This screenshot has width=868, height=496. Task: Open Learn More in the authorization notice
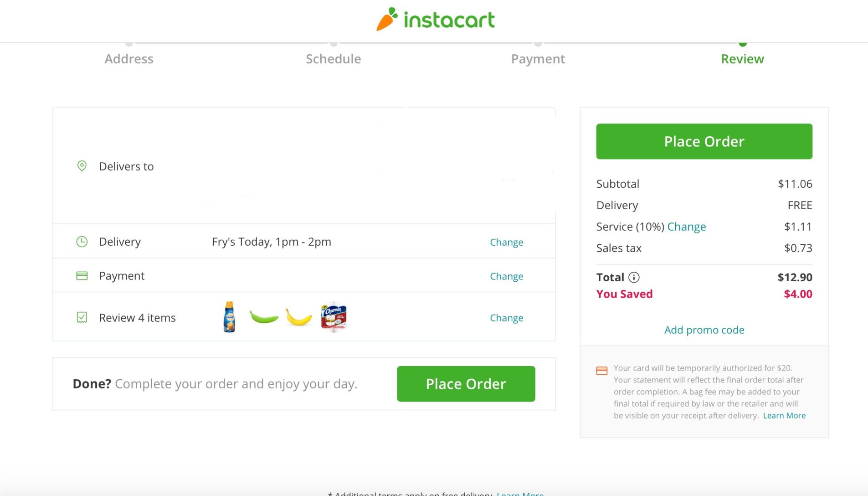(784, 415)
